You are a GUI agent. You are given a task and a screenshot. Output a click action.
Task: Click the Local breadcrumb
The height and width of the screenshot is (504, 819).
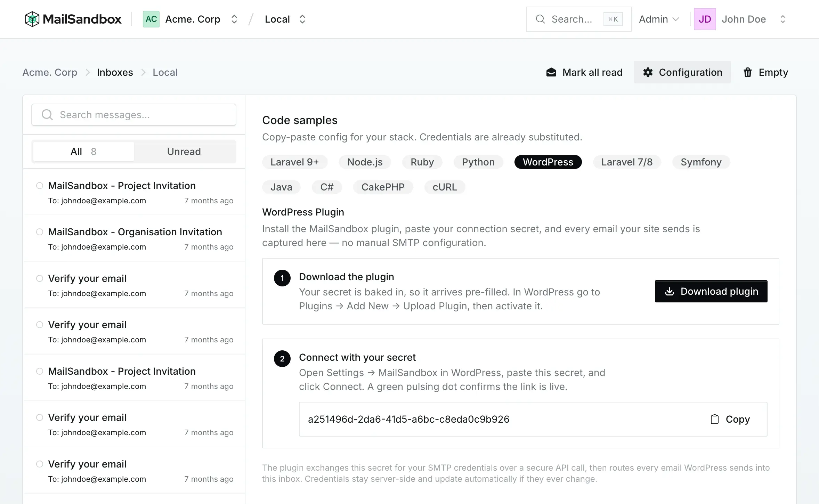point(165,72)
